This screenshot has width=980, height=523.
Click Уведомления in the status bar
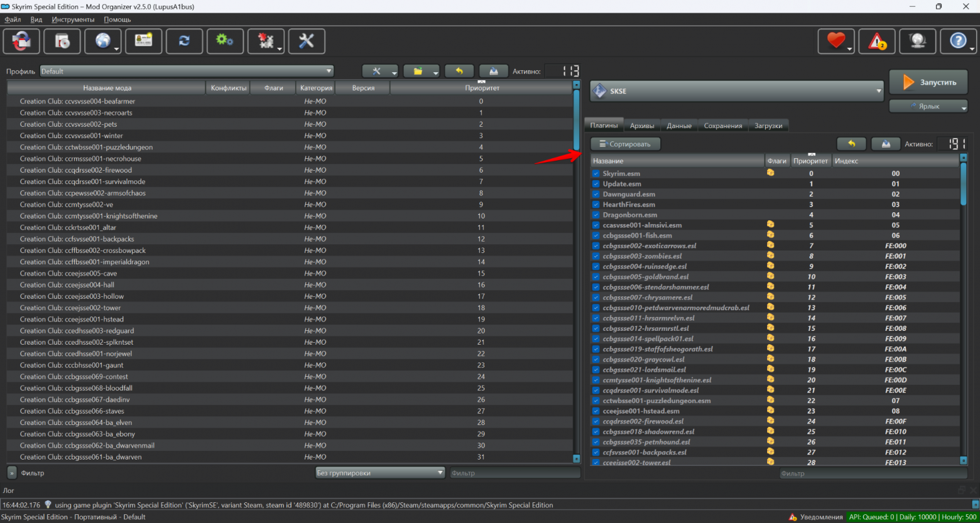click(x=821, y=517)
